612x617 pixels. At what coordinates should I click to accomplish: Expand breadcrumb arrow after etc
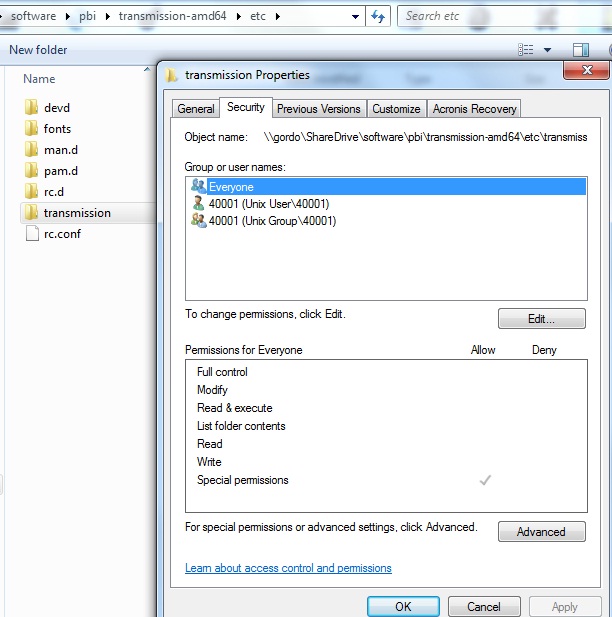pyautogui.click(x=278, y=17)
